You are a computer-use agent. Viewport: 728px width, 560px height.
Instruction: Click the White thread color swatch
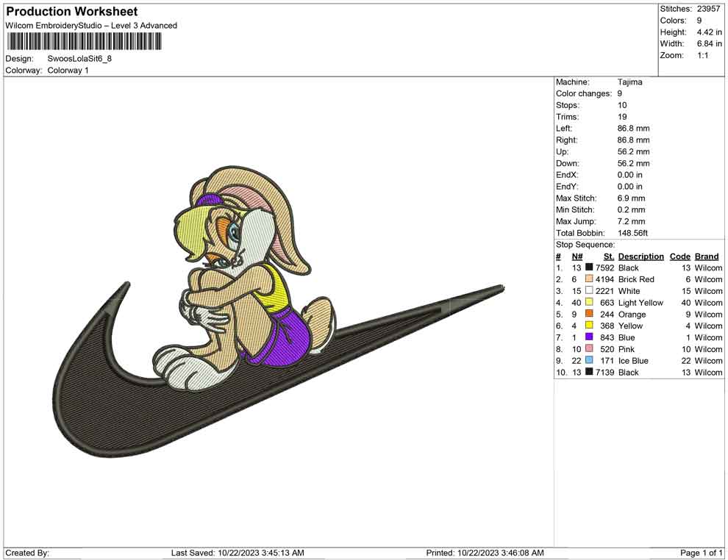(589, 290)
